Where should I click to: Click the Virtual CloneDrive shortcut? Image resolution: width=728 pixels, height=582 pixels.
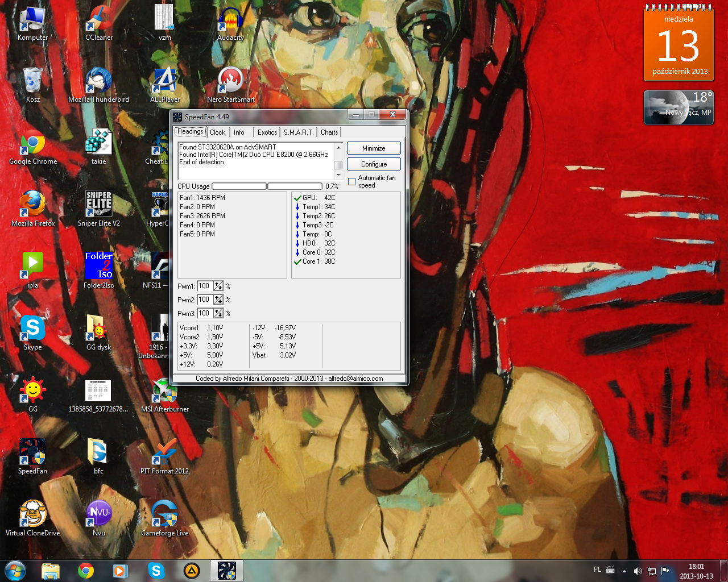33,517
